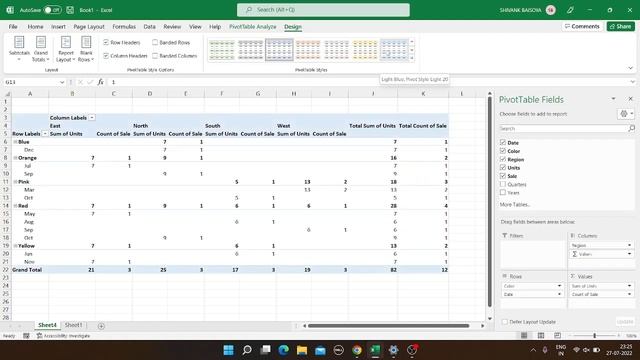Click the Share button

[620, 26]
